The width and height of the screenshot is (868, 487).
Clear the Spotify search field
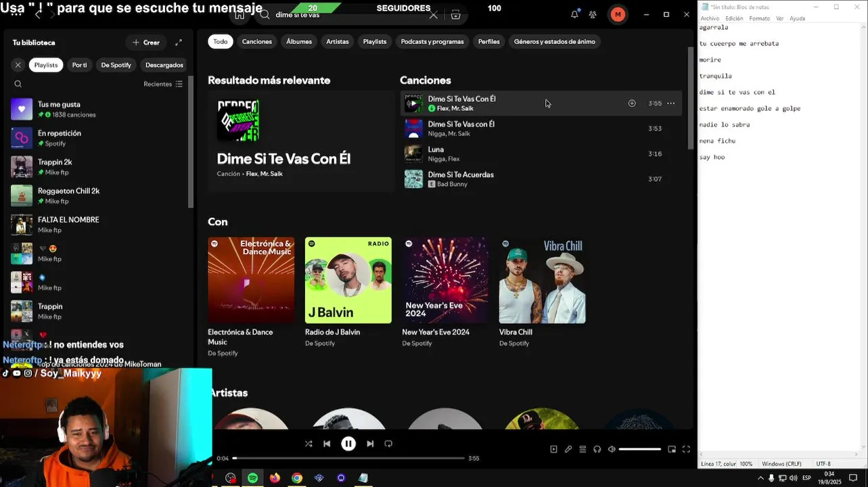pyautogui.click(x=434, y=14)
